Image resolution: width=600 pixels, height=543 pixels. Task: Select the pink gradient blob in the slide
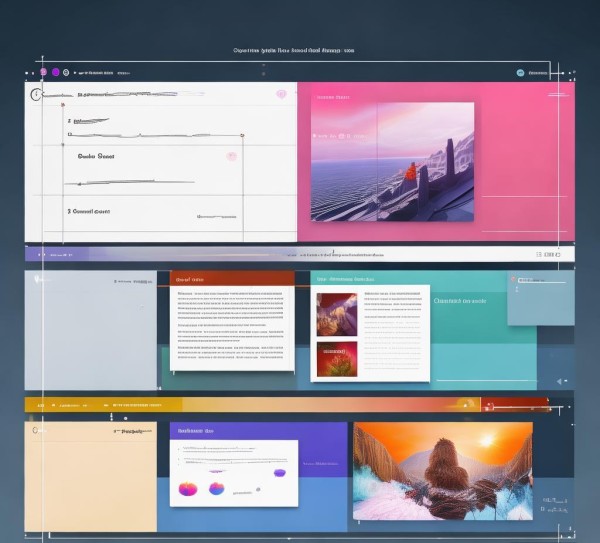(x=187, y=488)
